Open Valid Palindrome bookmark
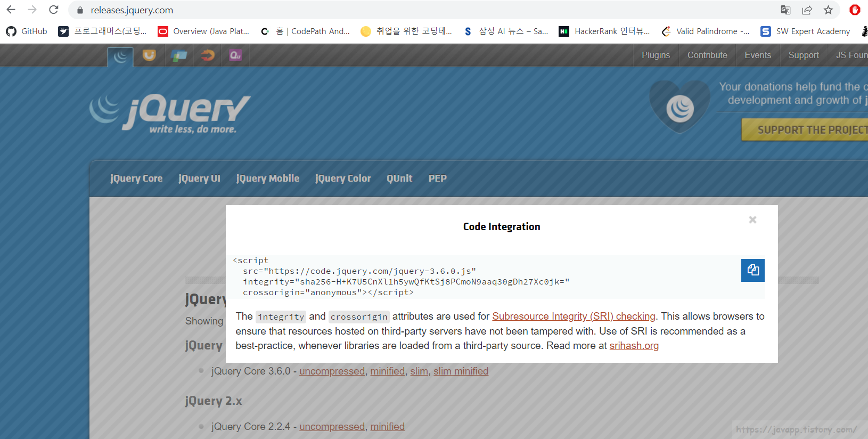Viewport: 868px width, 439px height. [x=706, y=31]
